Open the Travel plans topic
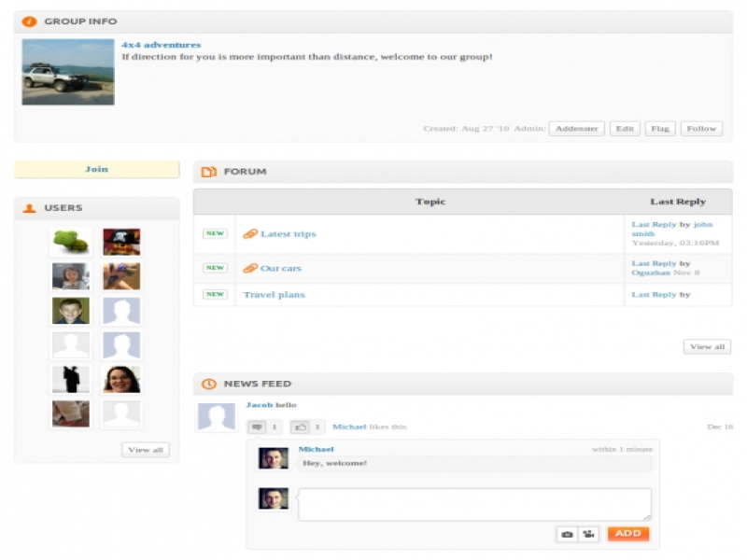This screenshot has width=747, height=560. click(274, 295)
